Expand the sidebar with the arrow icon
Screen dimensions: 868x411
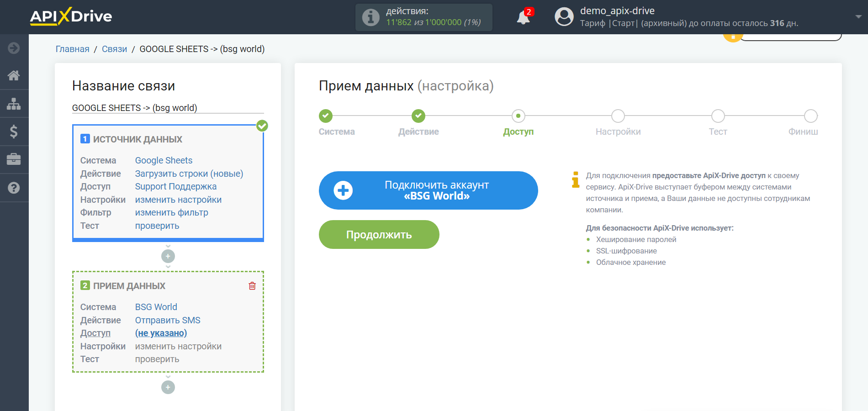point(14,48)
